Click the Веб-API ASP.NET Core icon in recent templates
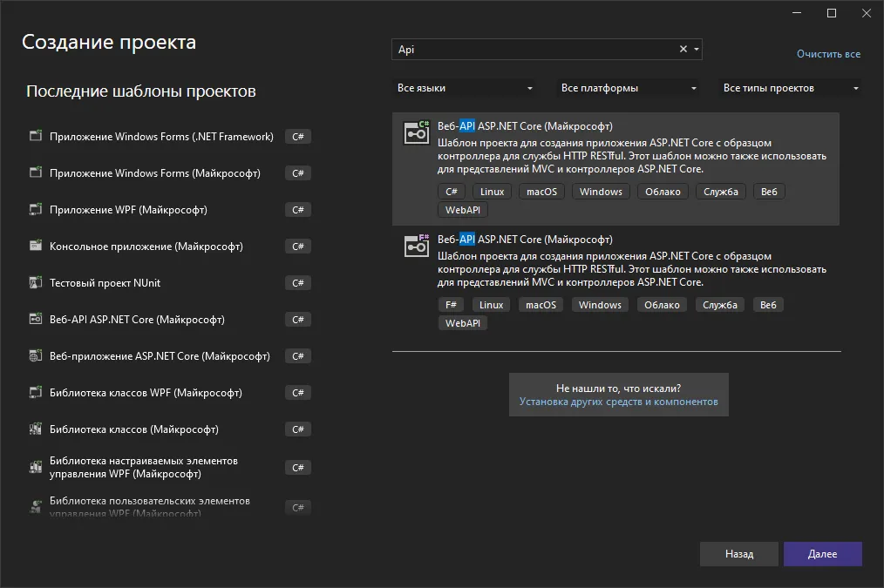Viewport: 884px width, 588px height. point(36,319)
